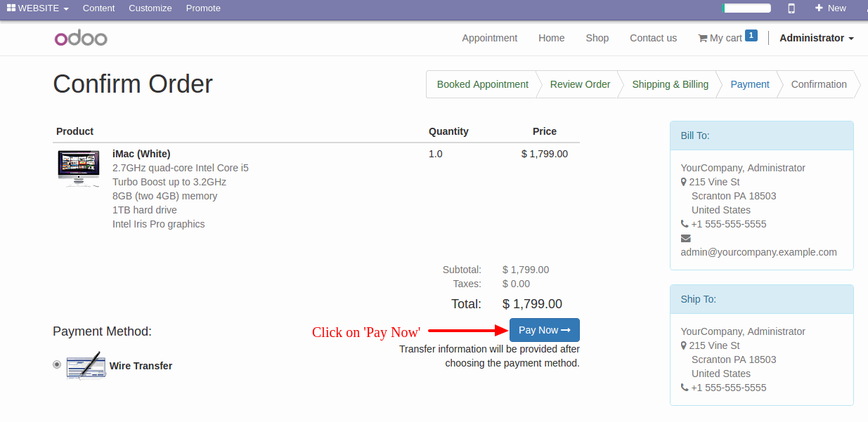Select the Payment step
Viewport: 868px width, 422px height.
tap(750, 84)
